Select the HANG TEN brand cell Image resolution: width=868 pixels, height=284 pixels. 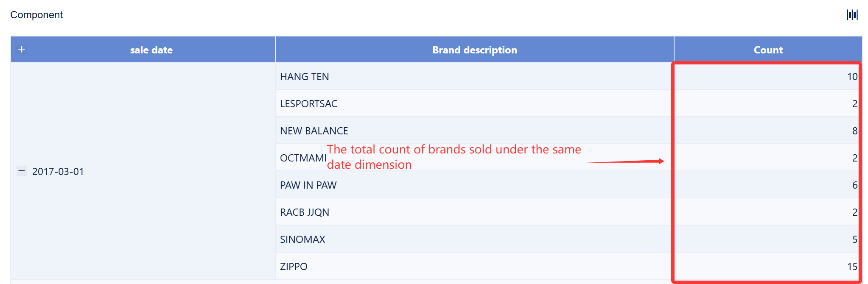tap(305, 77)
